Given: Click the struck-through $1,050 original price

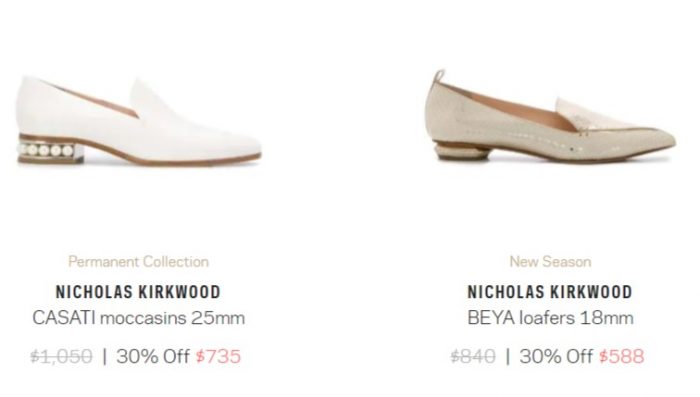Looking at the screenshot, I should (x=62, y=357).
